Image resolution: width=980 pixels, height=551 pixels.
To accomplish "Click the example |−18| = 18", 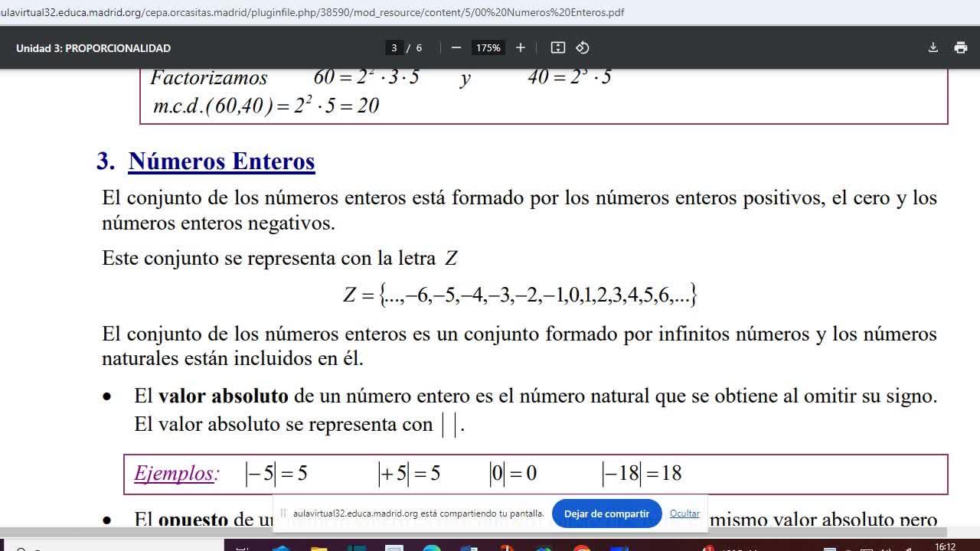I will pos(642,474).
